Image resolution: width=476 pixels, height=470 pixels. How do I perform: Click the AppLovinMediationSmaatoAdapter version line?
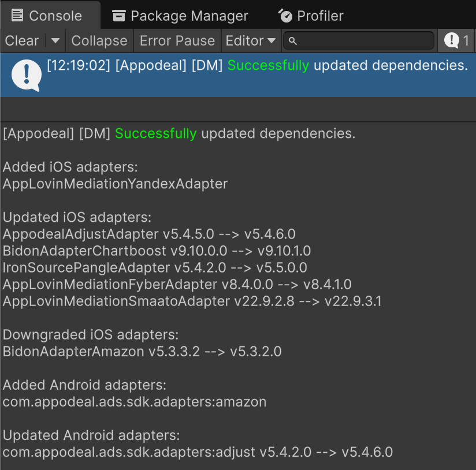tap(192, 301)
